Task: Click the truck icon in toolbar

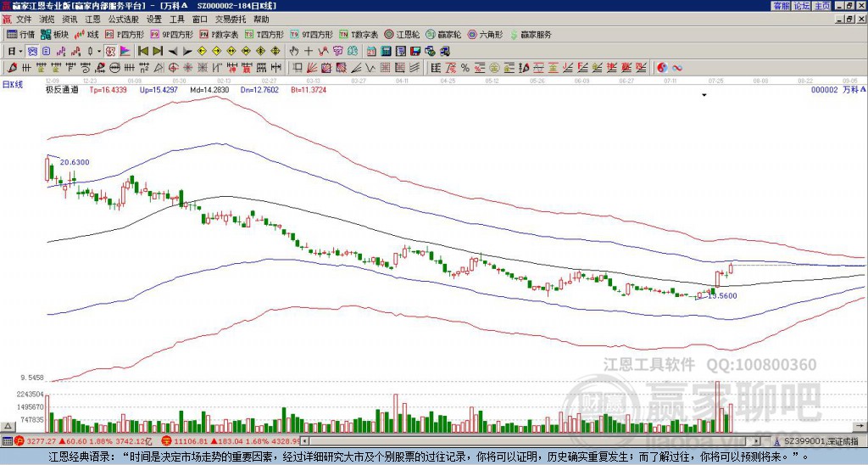Action: tap(444, 52)
